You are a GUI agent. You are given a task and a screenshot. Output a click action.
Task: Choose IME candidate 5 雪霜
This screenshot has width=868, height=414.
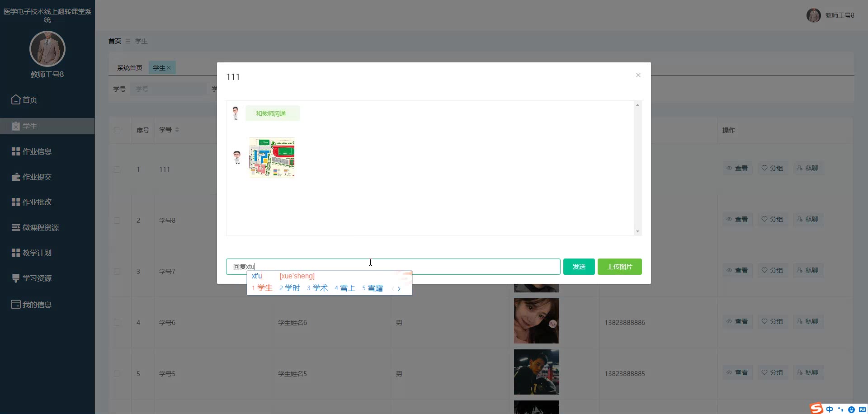coord(373,288)
